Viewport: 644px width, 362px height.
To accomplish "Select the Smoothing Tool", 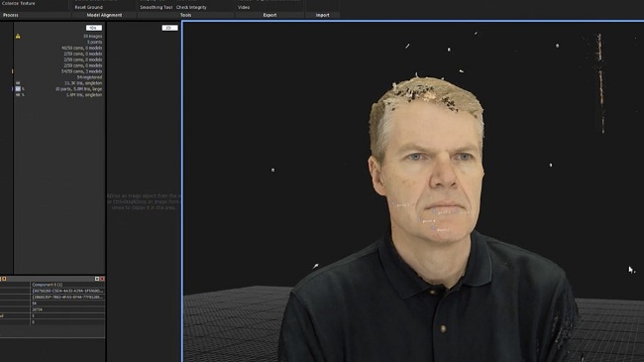I will 157,7.
